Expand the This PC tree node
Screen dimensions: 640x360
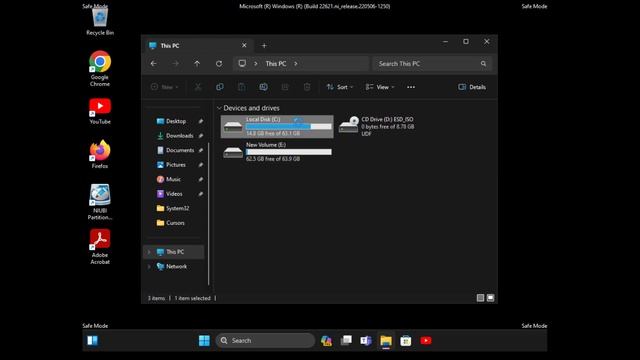[x=149, y=252]
